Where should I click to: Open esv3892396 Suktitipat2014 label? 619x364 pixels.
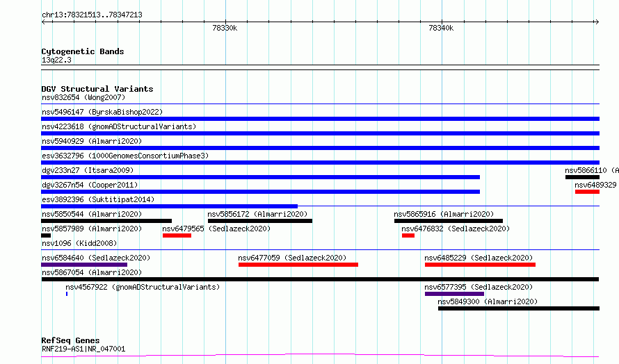[98, 199]
